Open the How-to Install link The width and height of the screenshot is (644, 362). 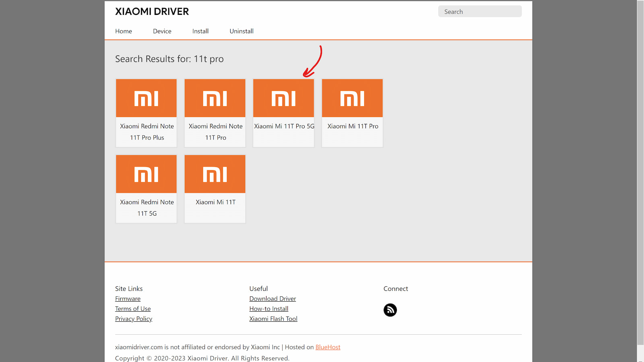click(269, 309)
